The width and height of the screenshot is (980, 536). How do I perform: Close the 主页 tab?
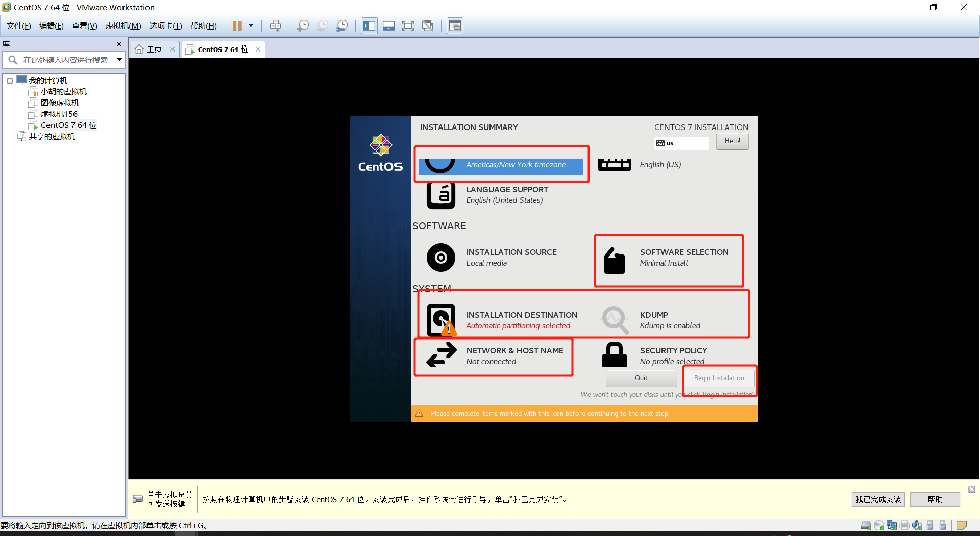tap(173, 49)
